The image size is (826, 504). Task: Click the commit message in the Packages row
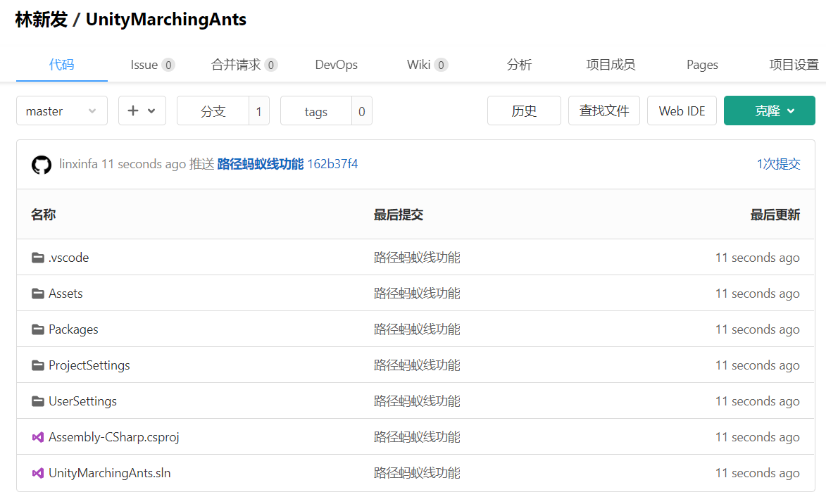click(417, 329)
